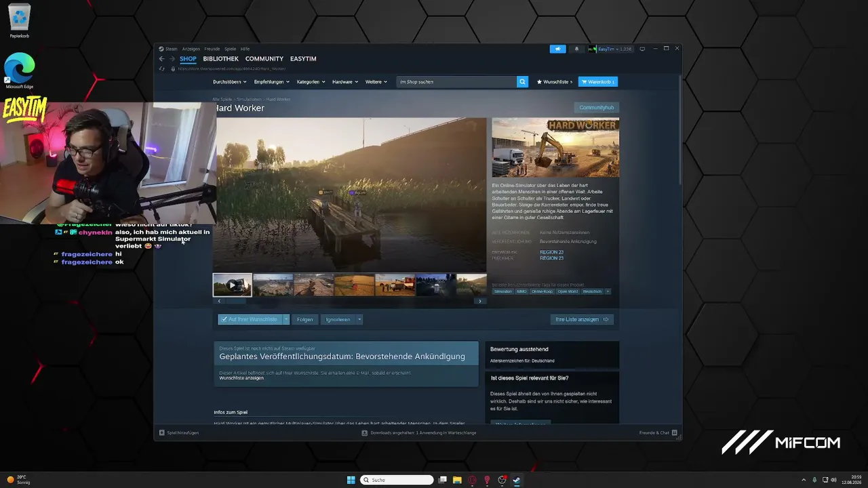Click the Communityhub button
868x488 pixels.
596,108
